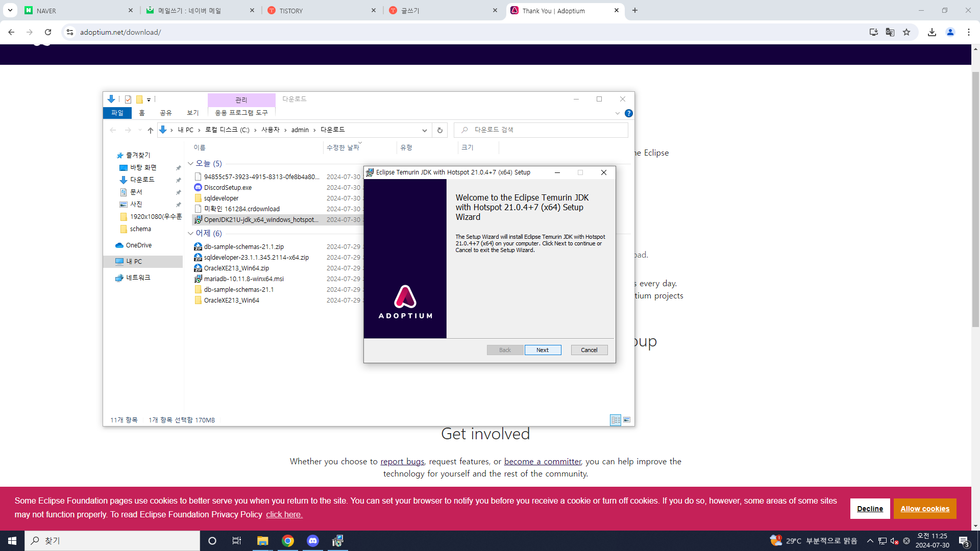The image size is (980, 551).
Task: Open the 보기 ribbon tab
Action: [192, 113]
